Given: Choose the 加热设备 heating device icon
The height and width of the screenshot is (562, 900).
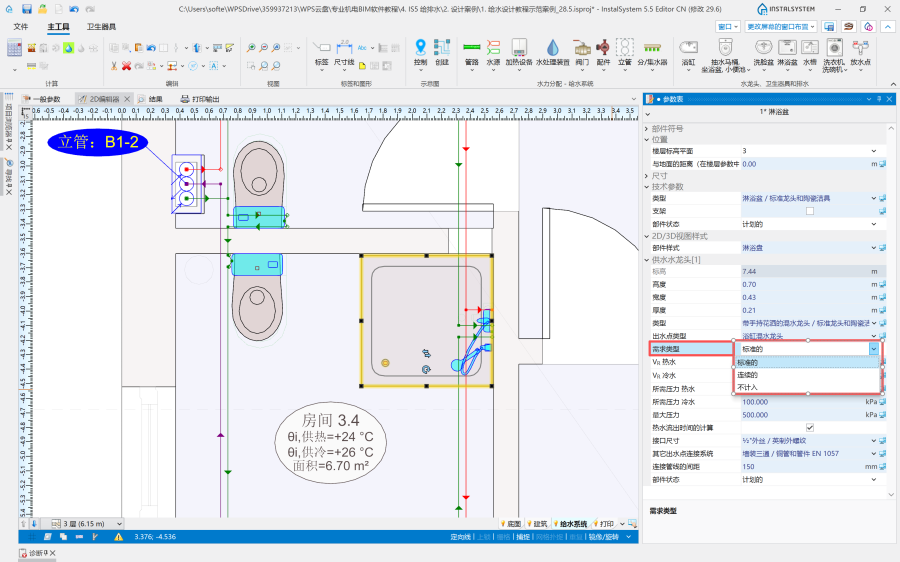Looking at the screenshot, I should pos(519,49).
